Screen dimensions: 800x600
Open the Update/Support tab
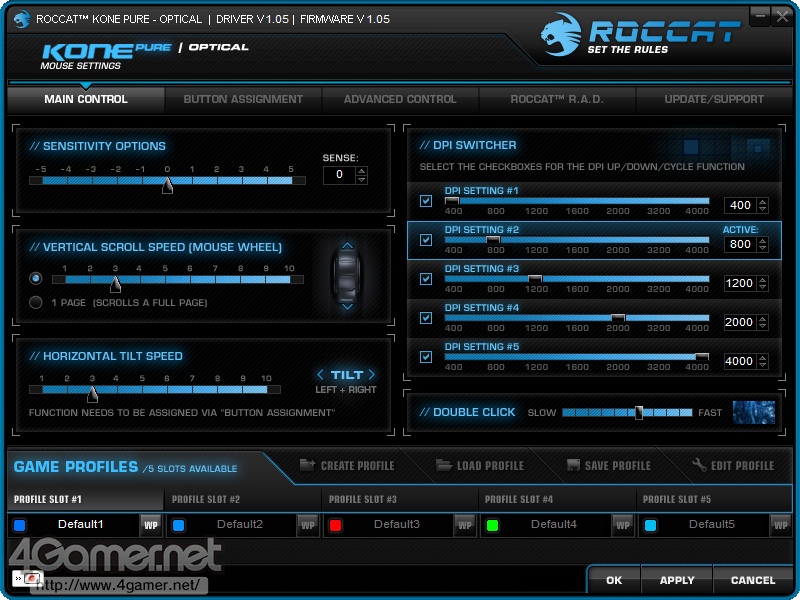714,99
